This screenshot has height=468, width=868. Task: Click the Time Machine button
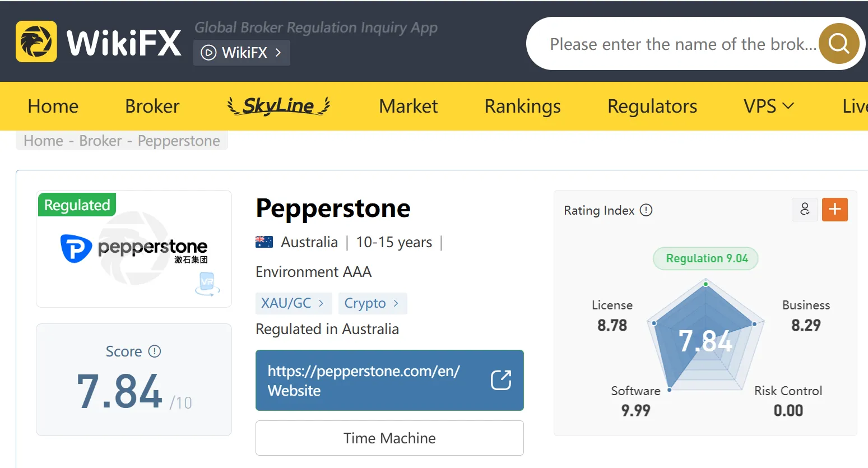389,438
